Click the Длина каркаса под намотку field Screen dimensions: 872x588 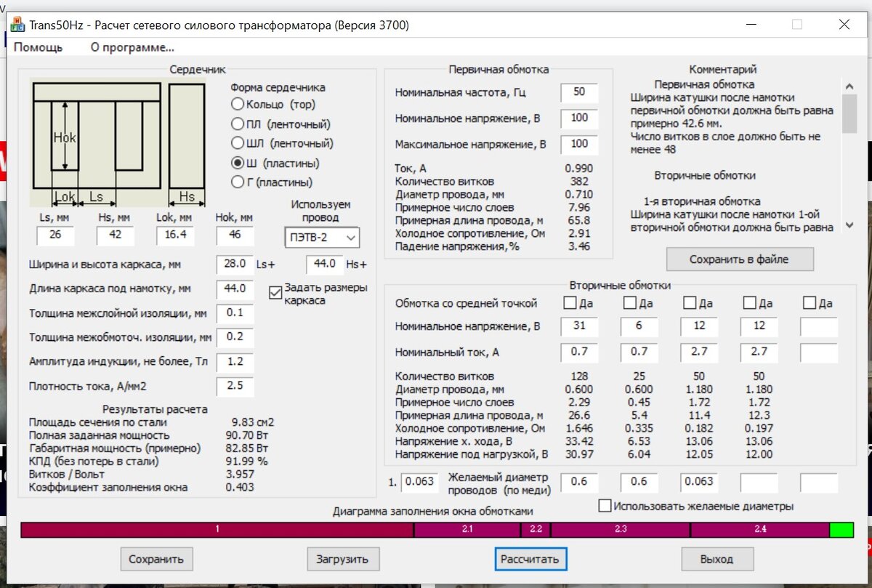(235, 289)
